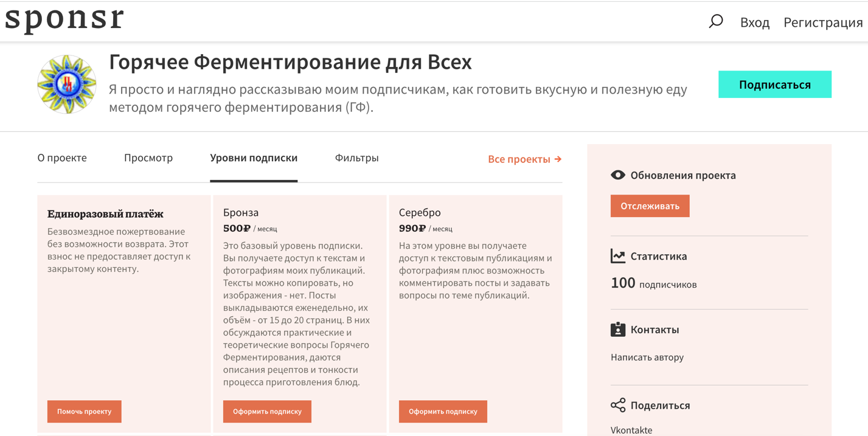The image size is (868, 436).
Task: Open the Просмотр tab
Action: (x=148, y=158)
